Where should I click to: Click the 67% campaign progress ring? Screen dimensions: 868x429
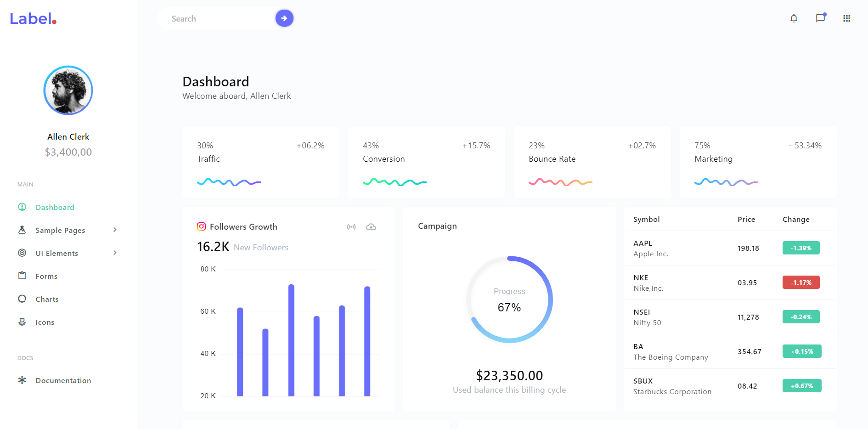click(509, 299)
